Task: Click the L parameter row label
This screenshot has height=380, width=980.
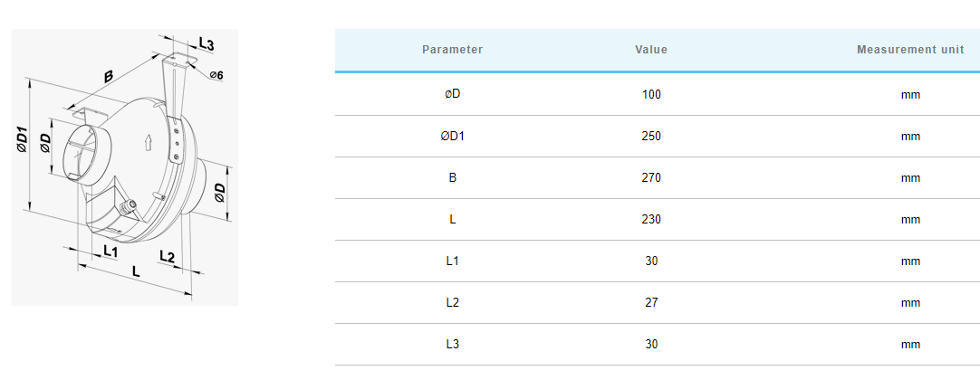Action: click(453, 220)
